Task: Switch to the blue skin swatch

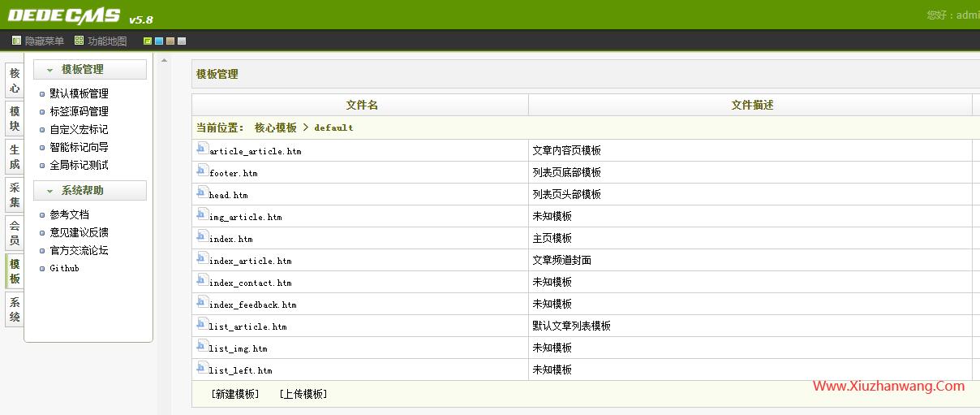Action: click(x=159, y=41)
